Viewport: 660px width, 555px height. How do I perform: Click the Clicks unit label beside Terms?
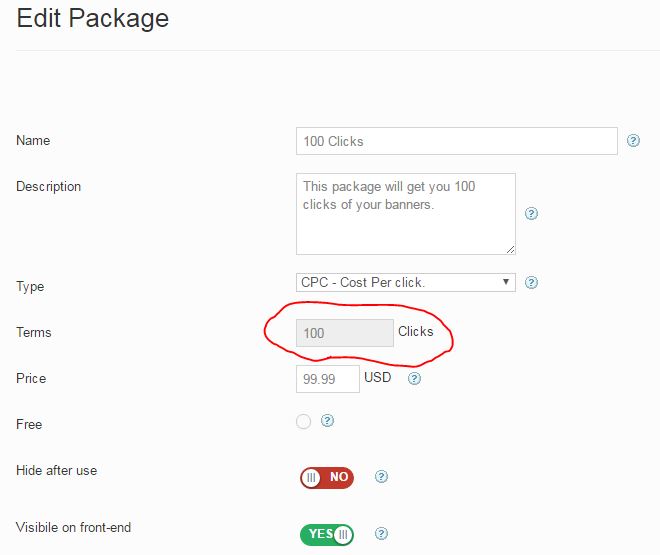coord(415,332)
